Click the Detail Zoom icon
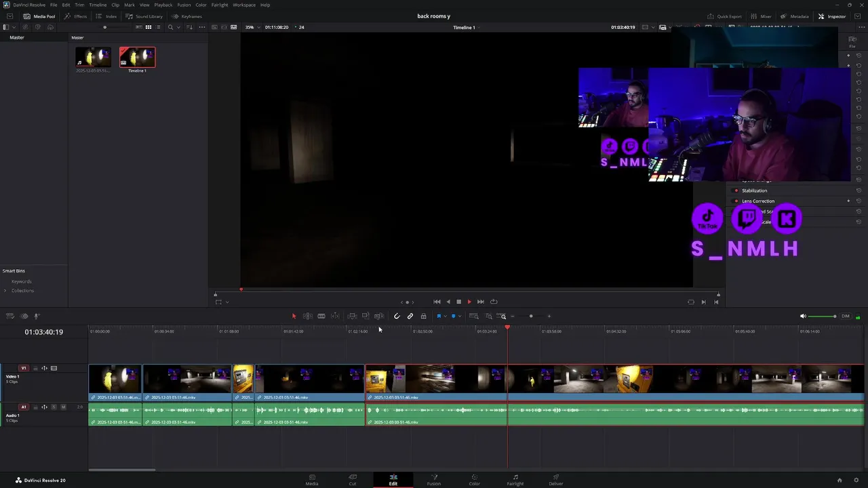 point(488,316)
